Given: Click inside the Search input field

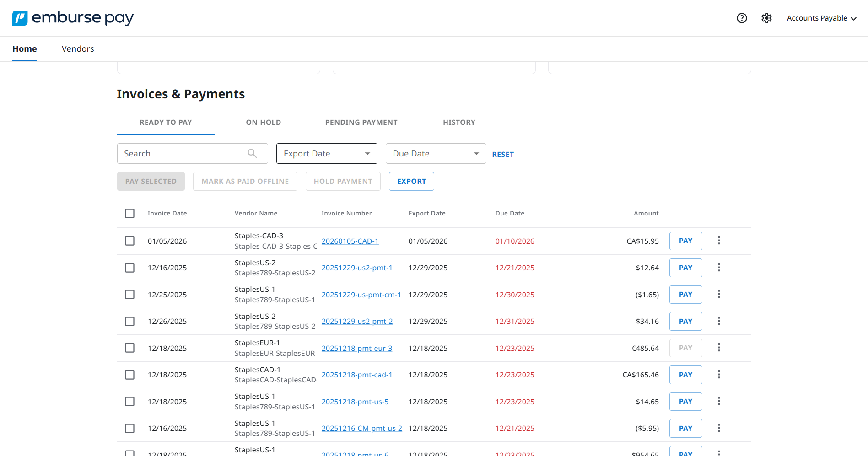Looking at the screenshot, I should point(183,153).
